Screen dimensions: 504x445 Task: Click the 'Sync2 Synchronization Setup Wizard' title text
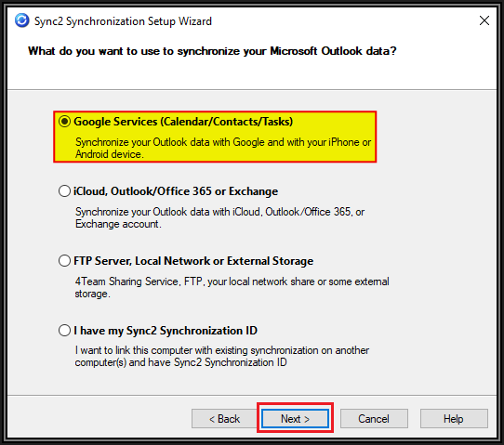[x=123, y=21]
